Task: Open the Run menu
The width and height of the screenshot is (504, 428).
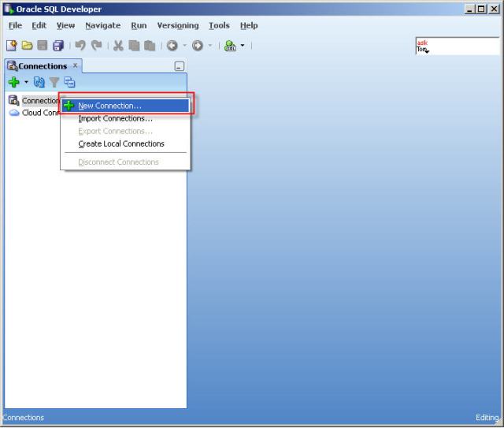Action: coord(139,25)
